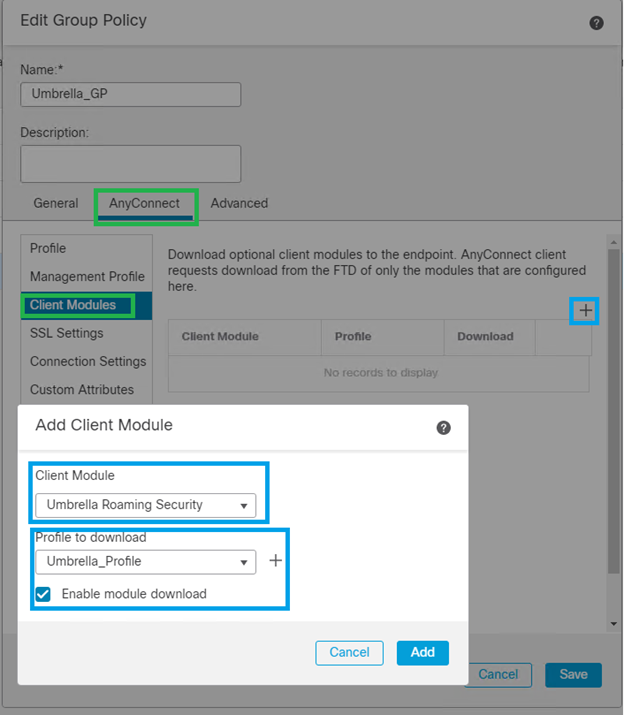Image resolution: width=624 pixels, height=715 pixels.
Task: Save the group policy
Action: [573, 674]
